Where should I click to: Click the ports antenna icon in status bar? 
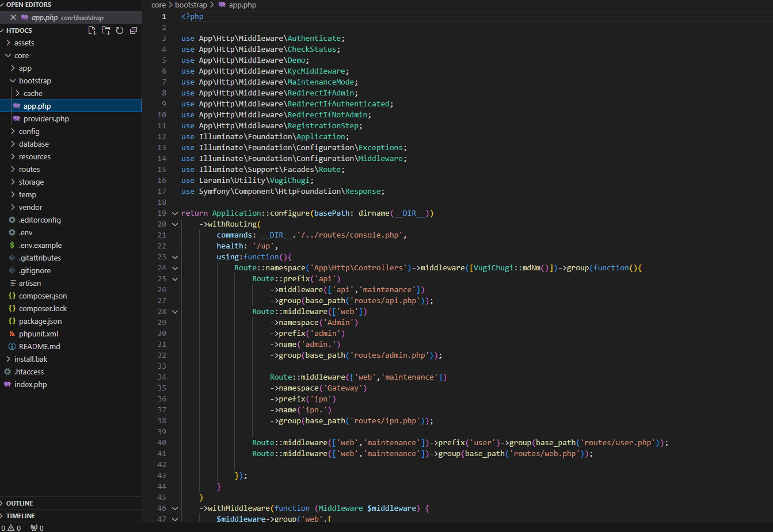[34, 528]
